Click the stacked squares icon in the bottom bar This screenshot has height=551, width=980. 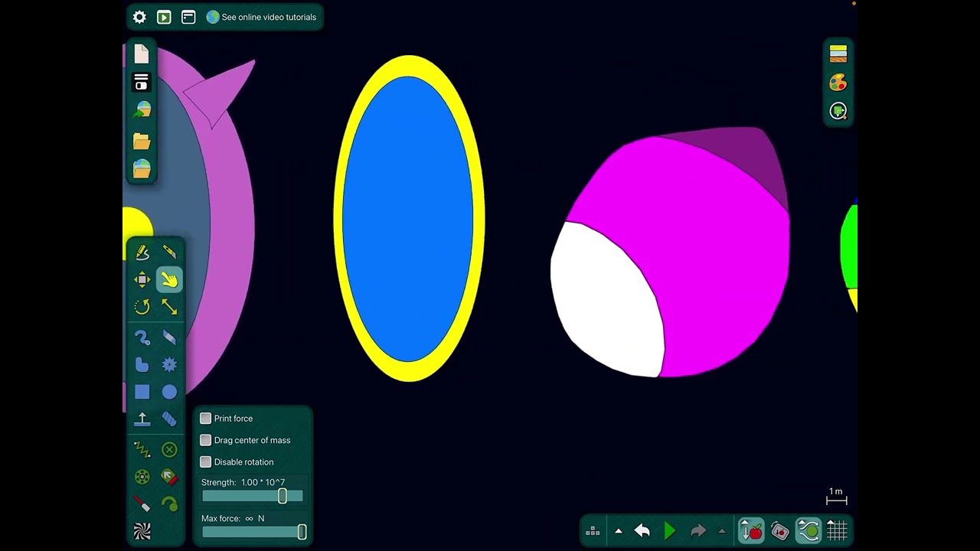pyautogui.click(x=593, y=531)
